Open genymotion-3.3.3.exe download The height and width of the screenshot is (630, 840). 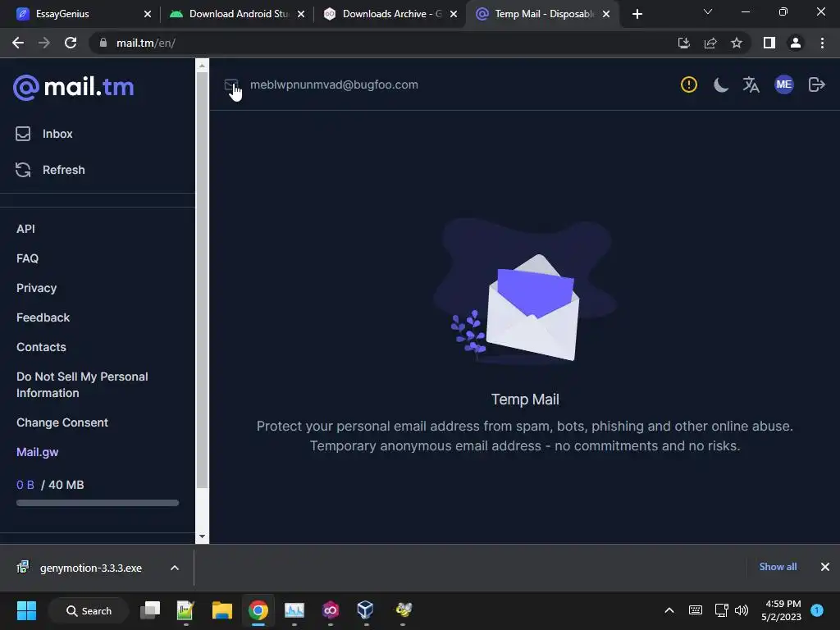90,568
